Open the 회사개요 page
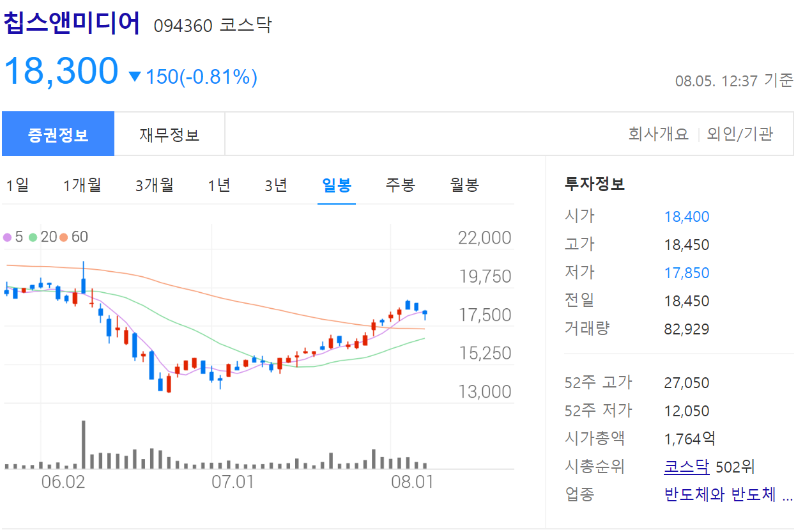The image size is (812, 532). click(658, 134)
